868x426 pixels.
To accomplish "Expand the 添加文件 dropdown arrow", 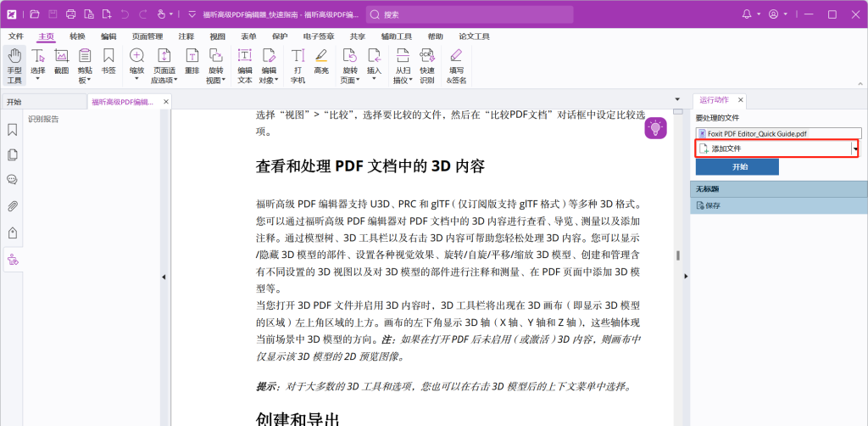I will click(x=855, y=149).
